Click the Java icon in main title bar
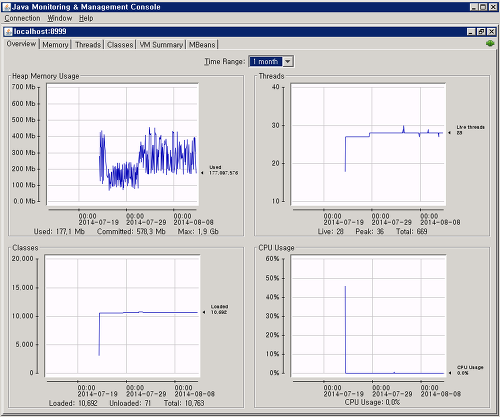Image resolution: width=500 pixels, height=417 pixels. coord(6,7)
